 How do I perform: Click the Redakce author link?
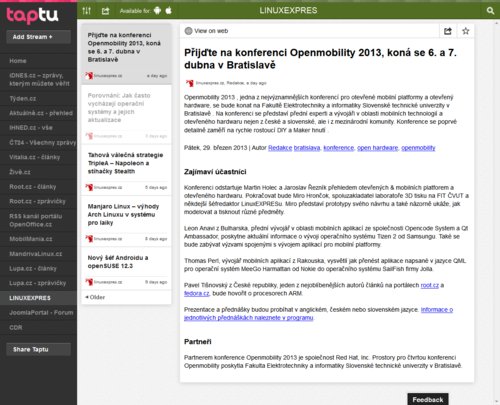click(280, 148)
